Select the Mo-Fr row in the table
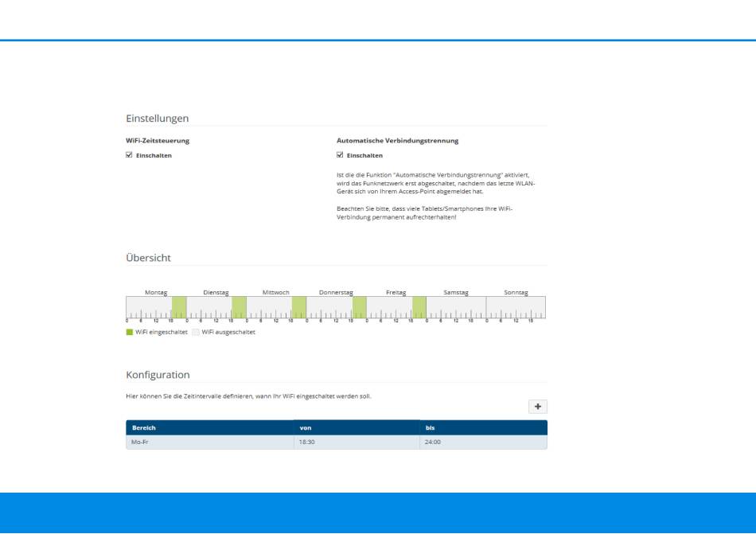 336,442
